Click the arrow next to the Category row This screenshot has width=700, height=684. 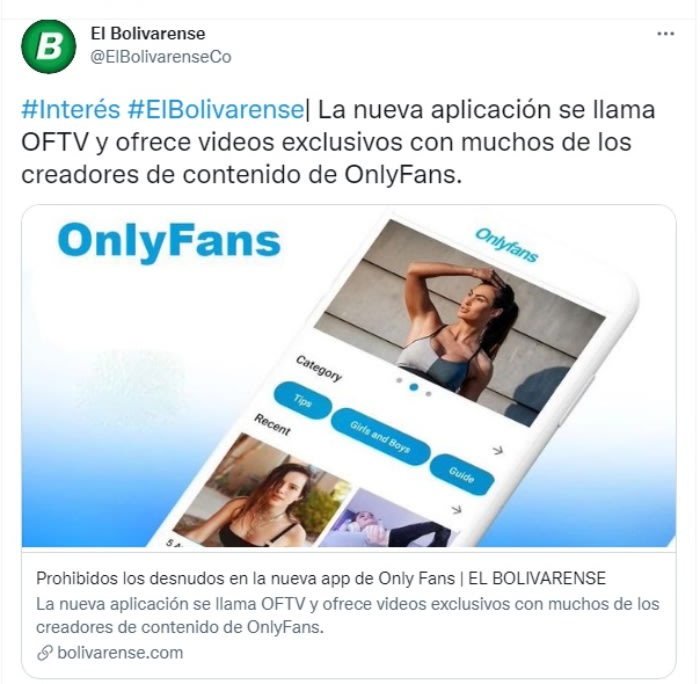[x=497, y=450]
